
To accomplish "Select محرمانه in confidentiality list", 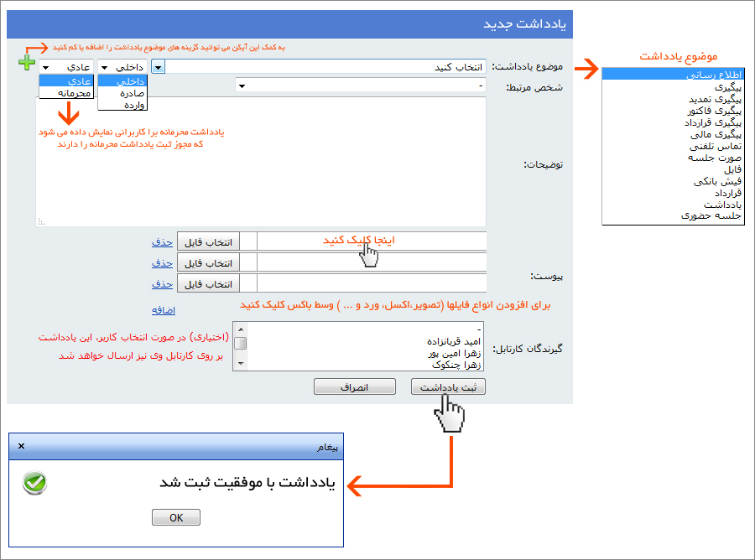I will click(66, 93).
